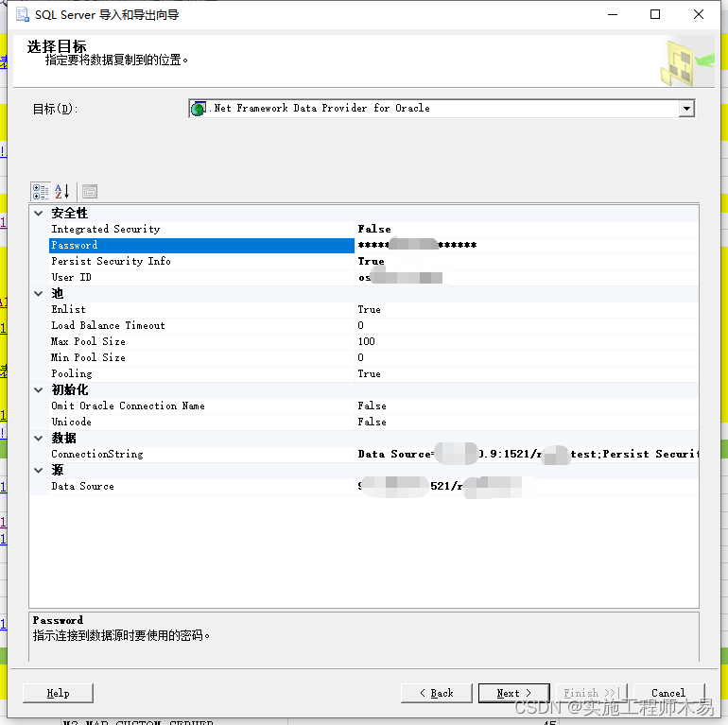Proceed with the Next button
The image size is (728, 725).
coord(514,693)
